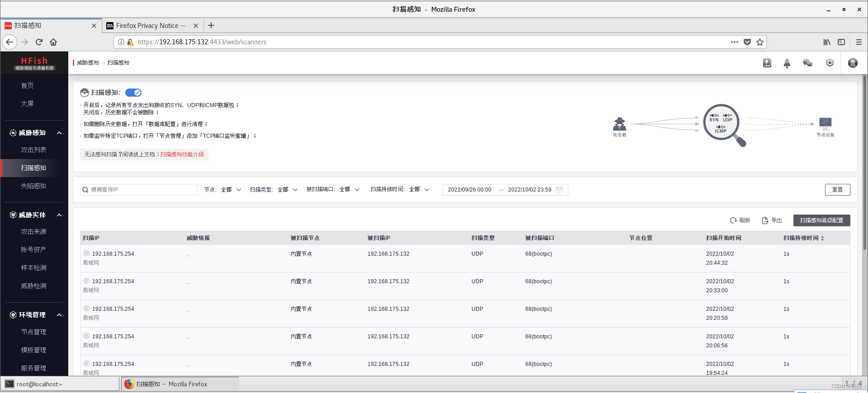Click eye icon in the 20:33:00 row

pos(86,281)
